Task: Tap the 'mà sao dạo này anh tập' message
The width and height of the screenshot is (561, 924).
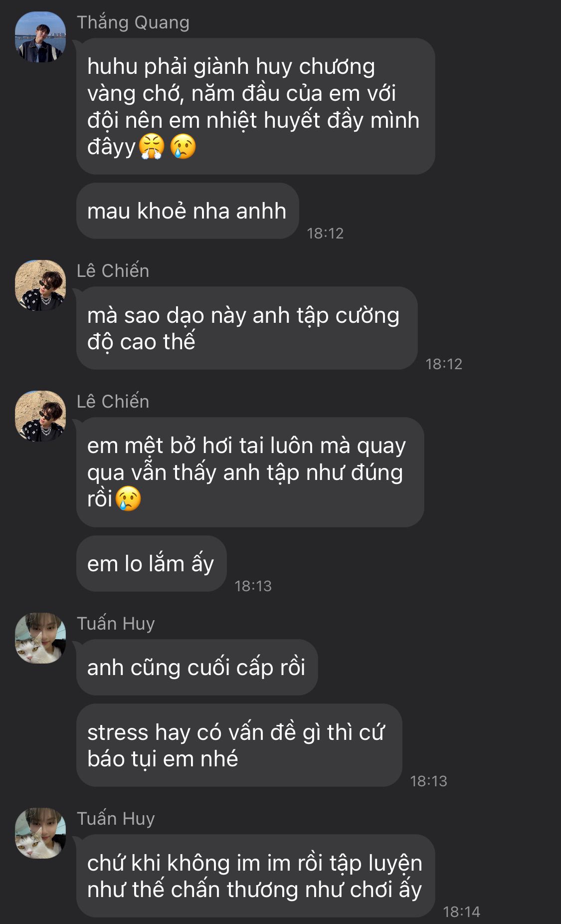Action: coord(247,328)
